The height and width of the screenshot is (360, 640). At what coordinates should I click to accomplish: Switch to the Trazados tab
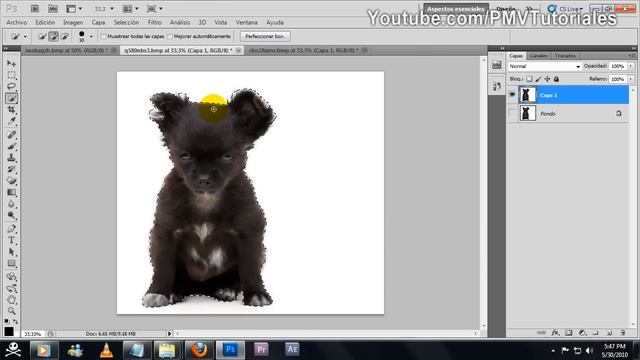coord(565,56)
